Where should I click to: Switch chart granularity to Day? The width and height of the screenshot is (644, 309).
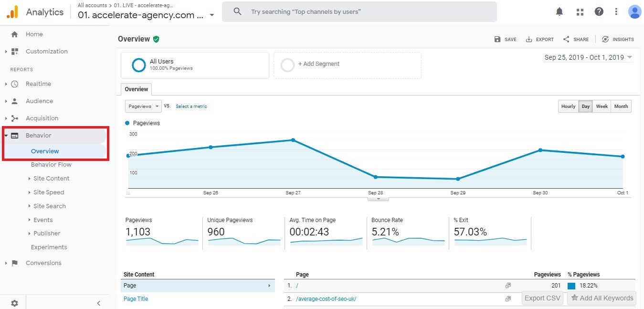tap(585, 107)
